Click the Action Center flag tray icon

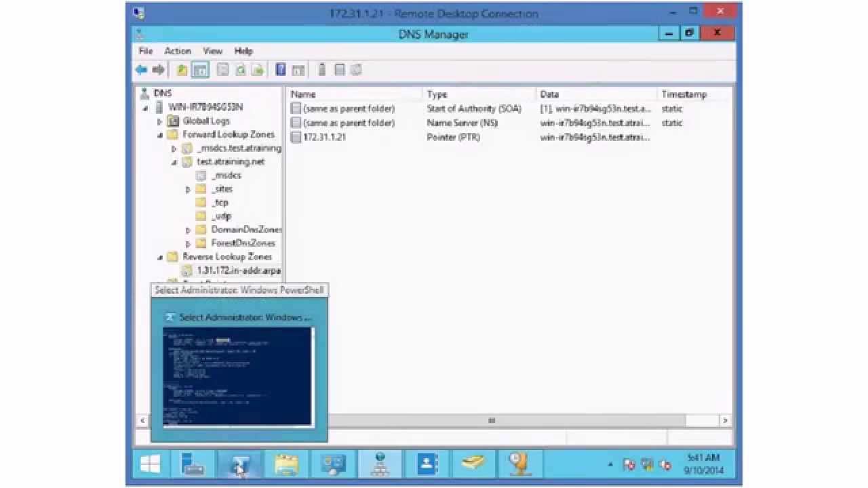(629, 465)
